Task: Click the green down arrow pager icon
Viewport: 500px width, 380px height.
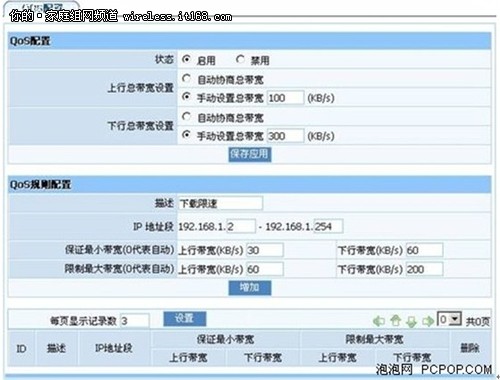Action: point(412,321)
